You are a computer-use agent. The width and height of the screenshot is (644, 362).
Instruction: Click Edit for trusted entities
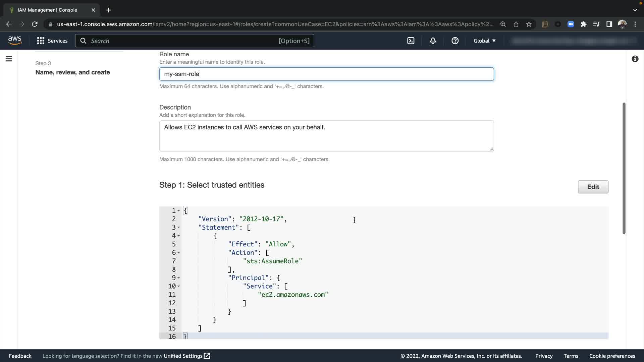593,187
